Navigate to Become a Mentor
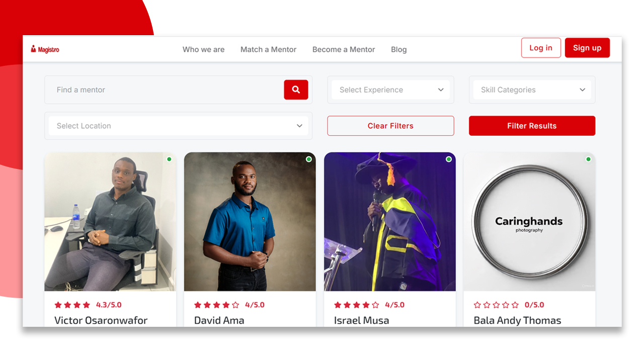Viewport: 644px width, 362px height. pos(344,49)
